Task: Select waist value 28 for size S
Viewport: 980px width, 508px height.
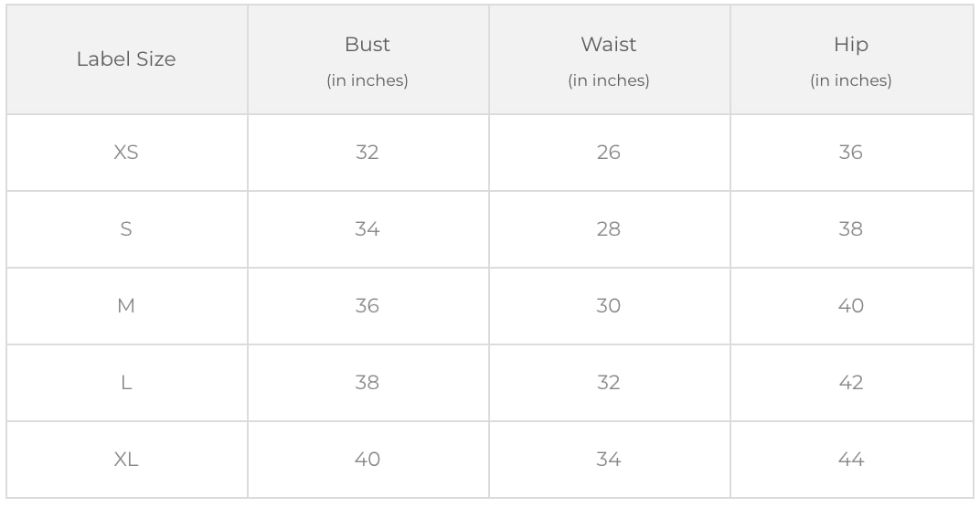Action: coord(609,229)
